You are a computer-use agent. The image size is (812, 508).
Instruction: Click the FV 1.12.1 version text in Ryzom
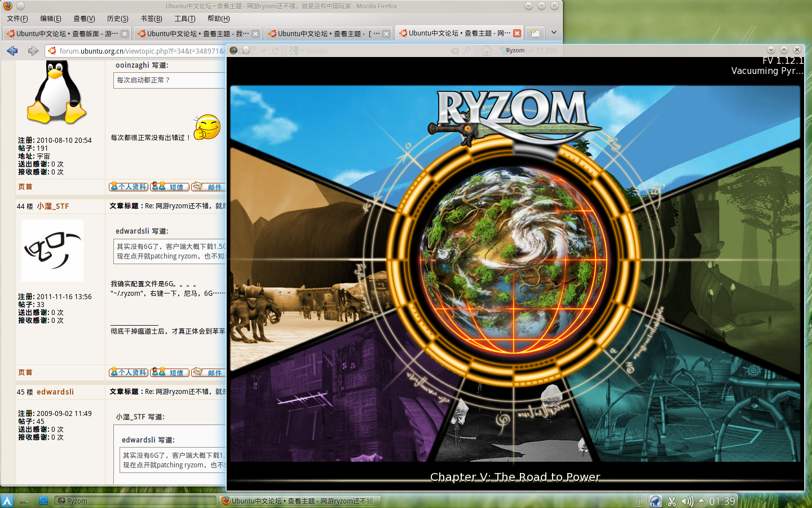(783, 60)
